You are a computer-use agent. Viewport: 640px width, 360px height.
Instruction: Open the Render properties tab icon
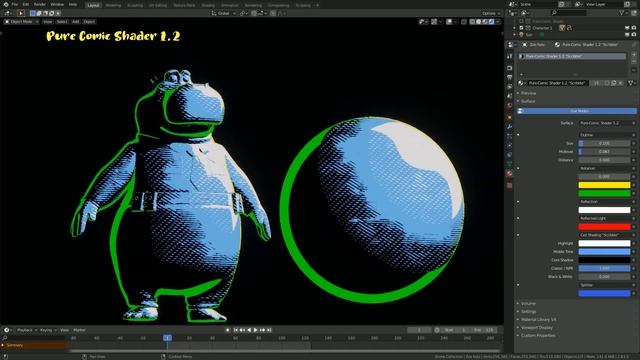509,68
